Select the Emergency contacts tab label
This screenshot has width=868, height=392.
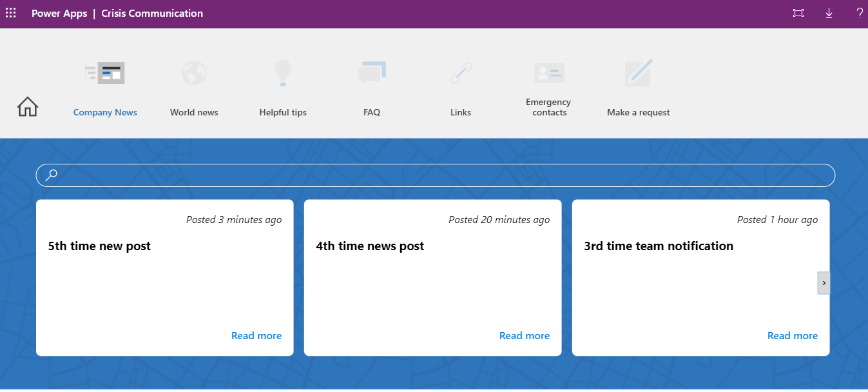pos(548,107)
